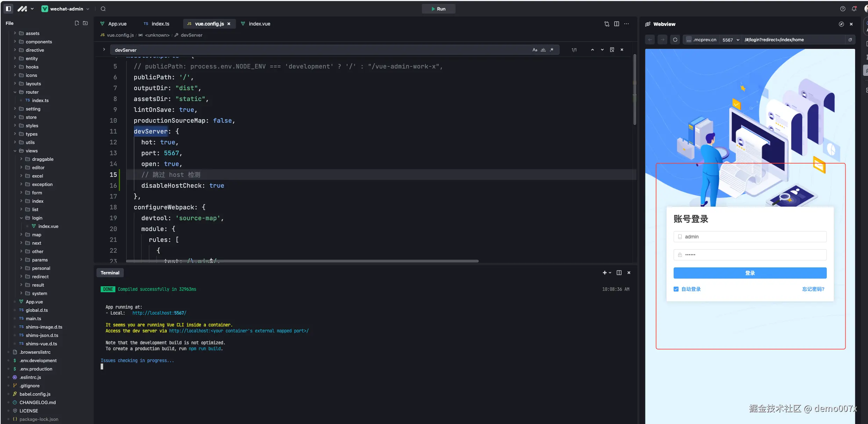Image resolution: width=868 pixels, height=424 pixels.
Task: Toggle regex search in find box
Action: click(552, 50)
